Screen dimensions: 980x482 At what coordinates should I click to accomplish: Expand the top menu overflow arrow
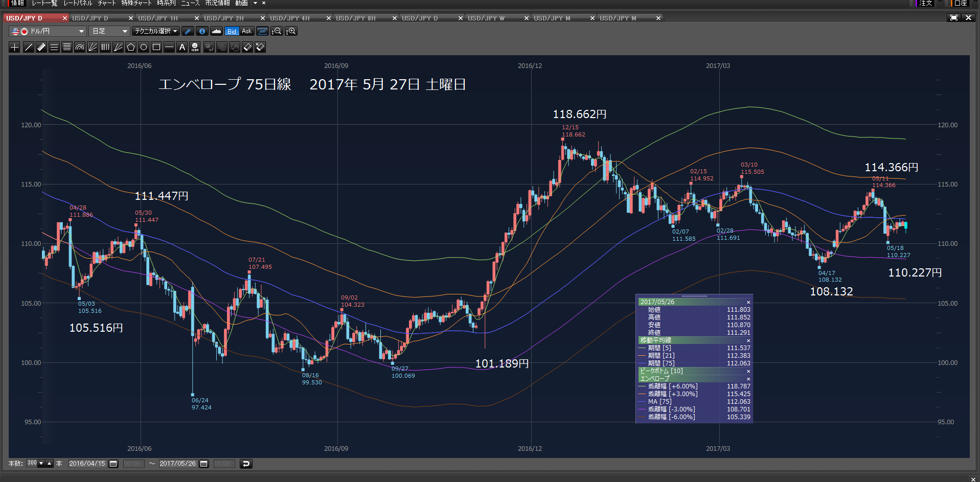[255, 3]
